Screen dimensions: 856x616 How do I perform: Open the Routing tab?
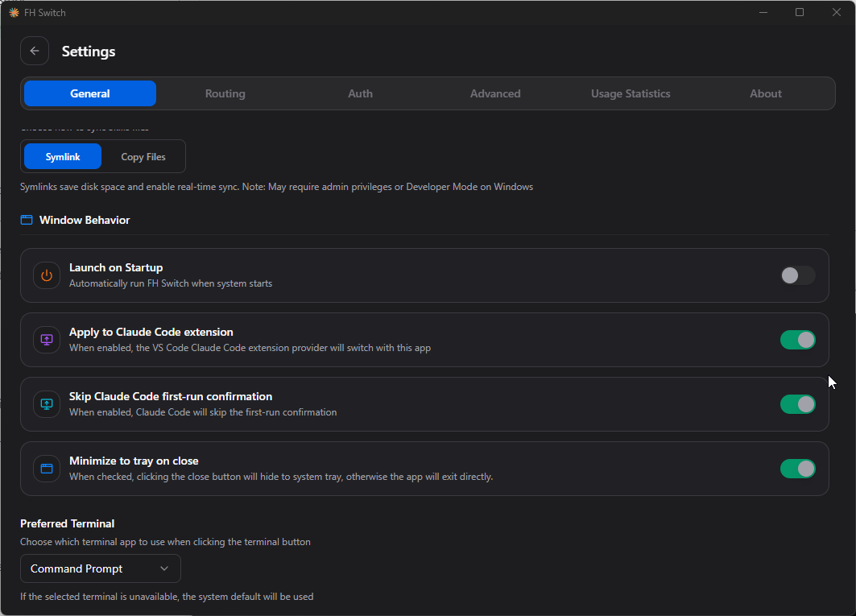pos(225,93)
